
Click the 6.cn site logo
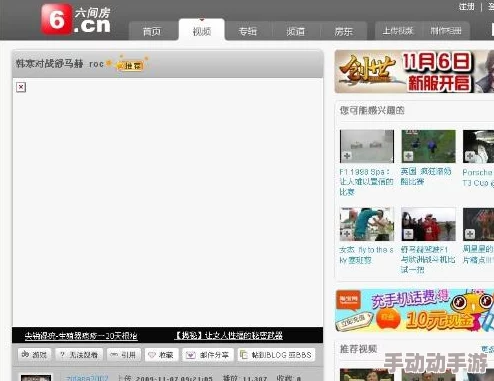tap(76, 19)
